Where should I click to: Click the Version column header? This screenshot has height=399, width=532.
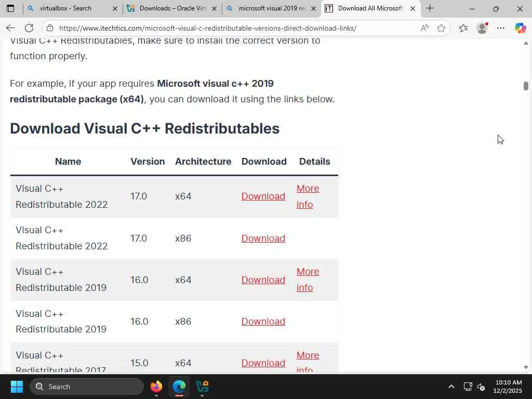[148, 162]
